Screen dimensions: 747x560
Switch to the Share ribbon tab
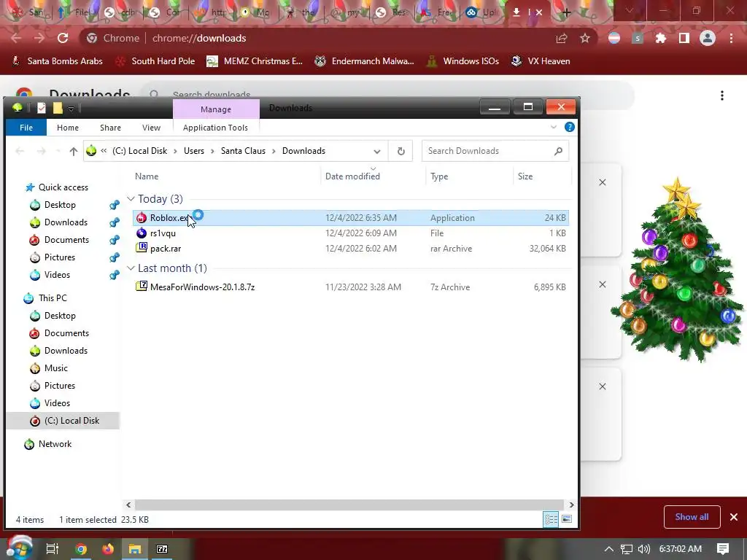[x=111, y=128]
